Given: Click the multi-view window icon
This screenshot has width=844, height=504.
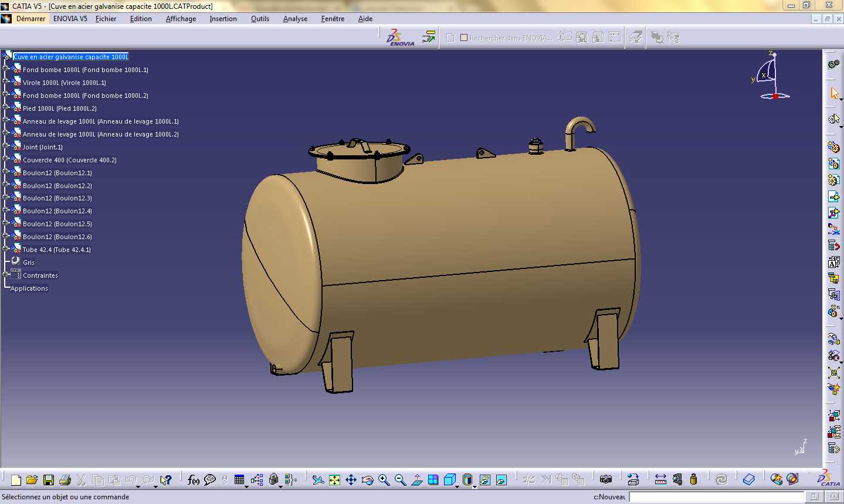Looking at the screenshot, I should pos(433,480).
